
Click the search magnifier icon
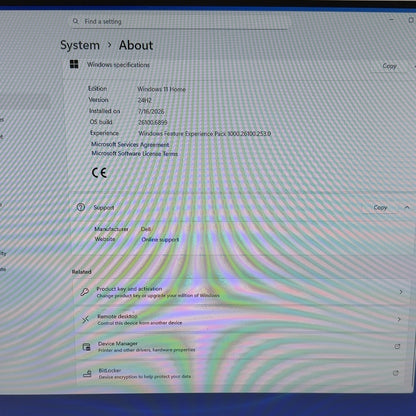76,21
